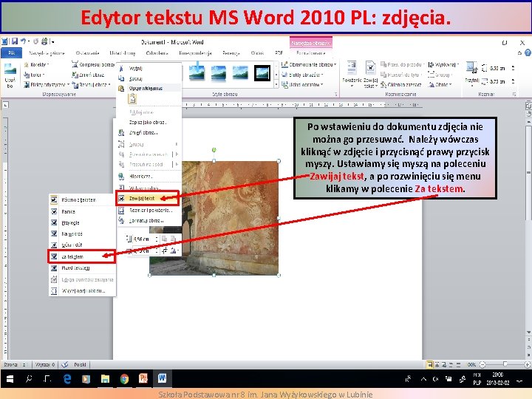Screen dimensions: 532x399
Task: Select the Przyległe wrap option
Action: click(82, 223)
